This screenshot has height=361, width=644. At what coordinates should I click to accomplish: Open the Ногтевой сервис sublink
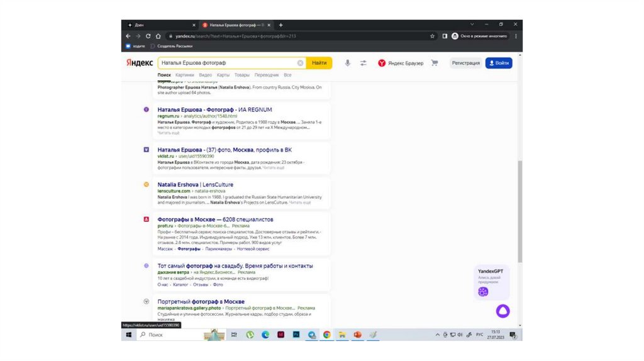tap(253, 249)
